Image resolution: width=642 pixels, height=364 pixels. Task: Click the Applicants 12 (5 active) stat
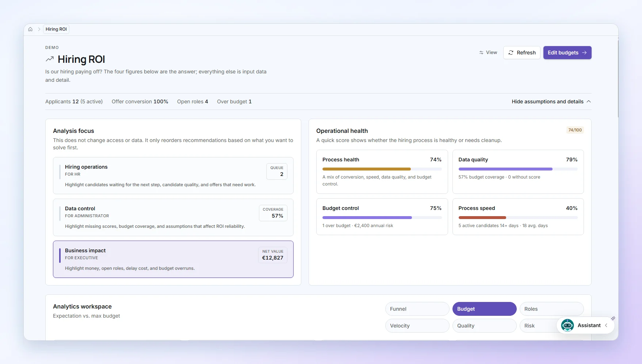pyautogui.click(x=74, y=101)
